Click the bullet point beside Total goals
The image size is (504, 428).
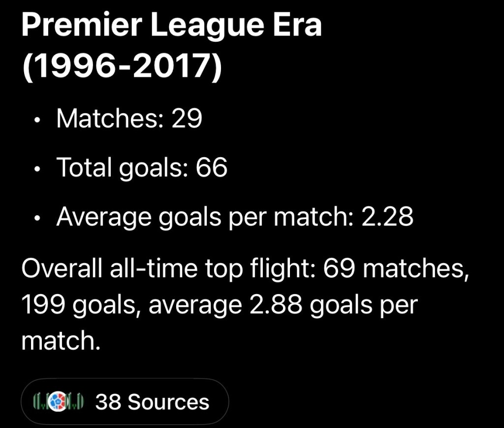[37, 169]
